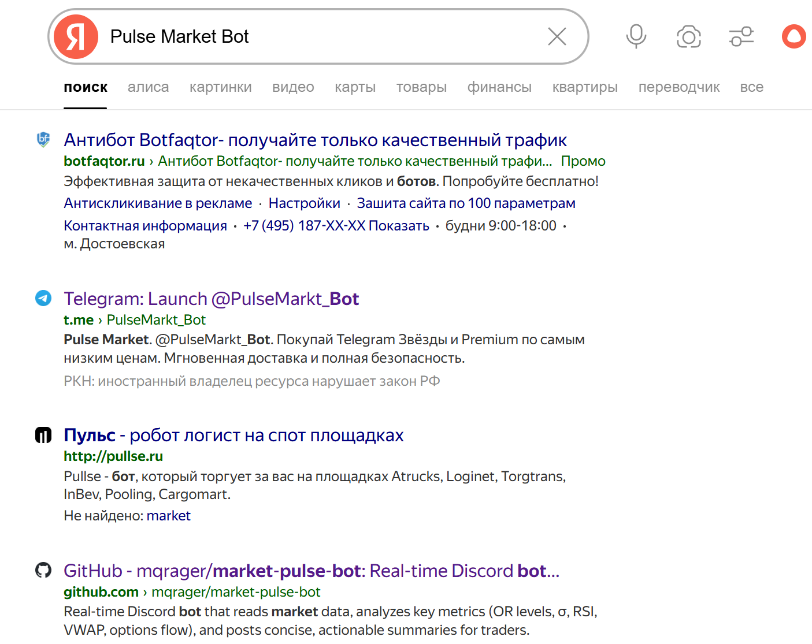
Task: Click the Пульс result site favicon
Action: (x=43, y=435)
